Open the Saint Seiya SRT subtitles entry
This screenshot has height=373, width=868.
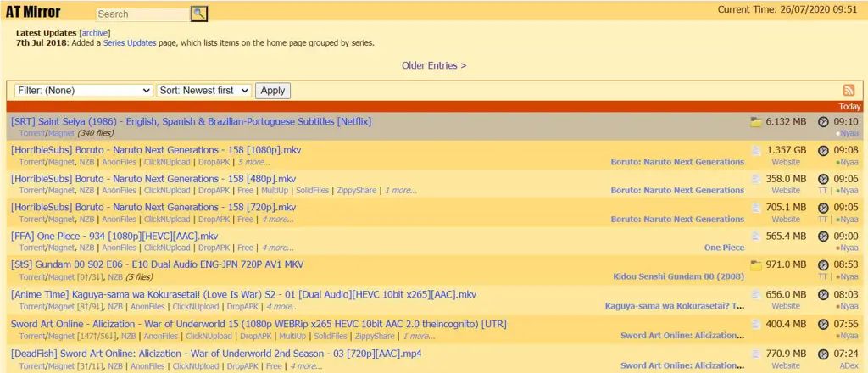[x=191, y=121]
